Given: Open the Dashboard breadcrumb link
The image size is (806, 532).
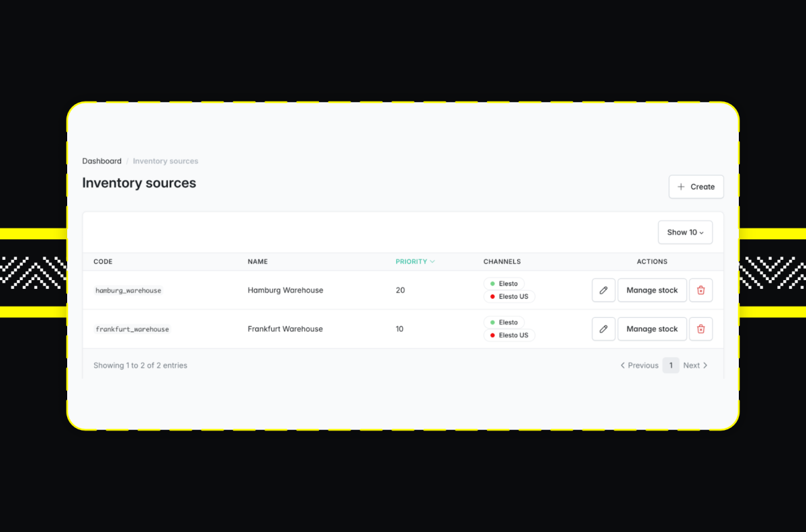Looking at the screenshot, I should pos(101,161).
